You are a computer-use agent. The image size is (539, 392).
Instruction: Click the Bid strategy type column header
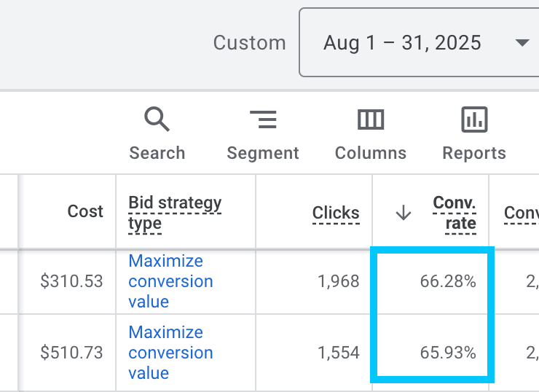pos(175,212)
